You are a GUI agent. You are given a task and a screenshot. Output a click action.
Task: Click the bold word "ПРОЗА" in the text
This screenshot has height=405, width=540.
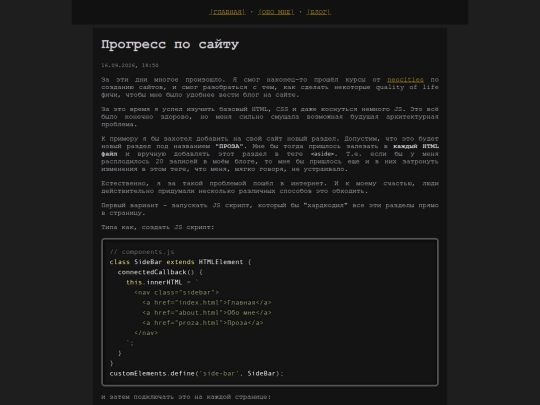point(229,146)
